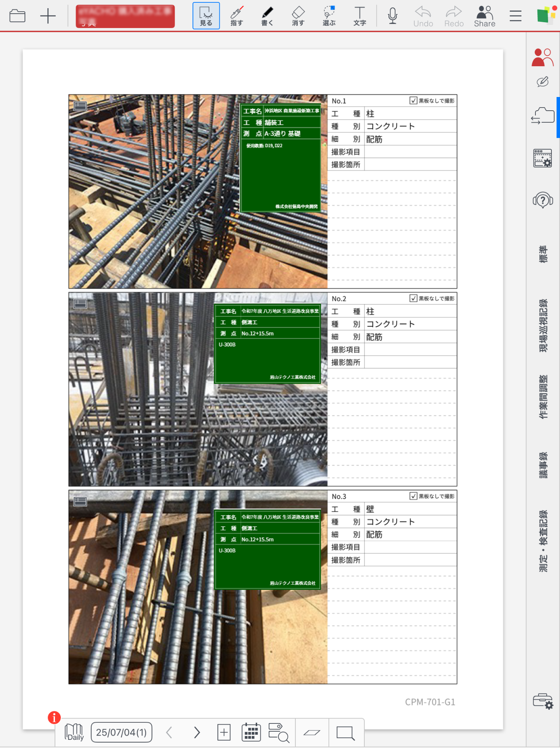Click the list icon on photo No.2
Screen dimensions: 560x748
(80, 303)
